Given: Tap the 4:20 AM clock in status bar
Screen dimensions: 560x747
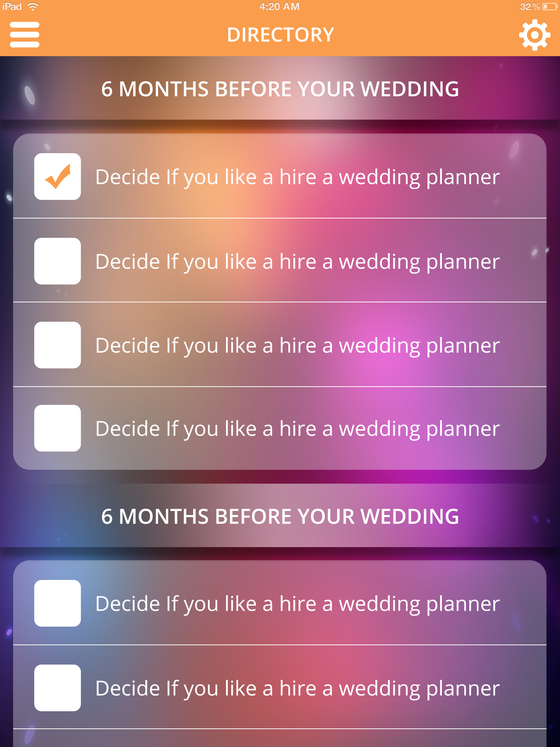Looking at the screenshot, I should point(279,7).
